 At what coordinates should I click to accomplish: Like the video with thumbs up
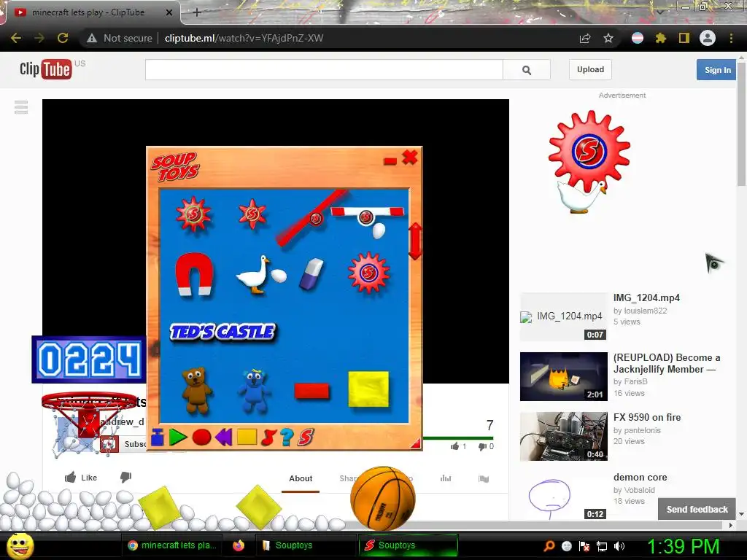(81, 477)
